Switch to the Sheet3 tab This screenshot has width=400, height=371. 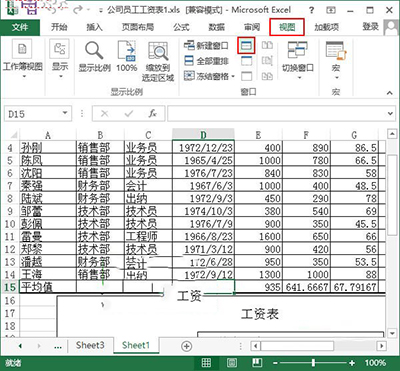(90, 345)
